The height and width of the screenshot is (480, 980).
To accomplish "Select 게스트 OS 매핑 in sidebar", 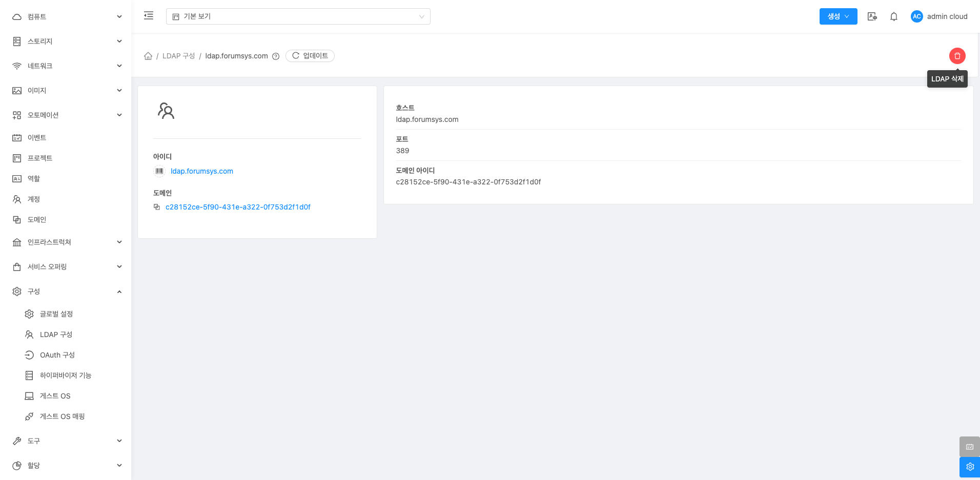I will coord(62,416).
